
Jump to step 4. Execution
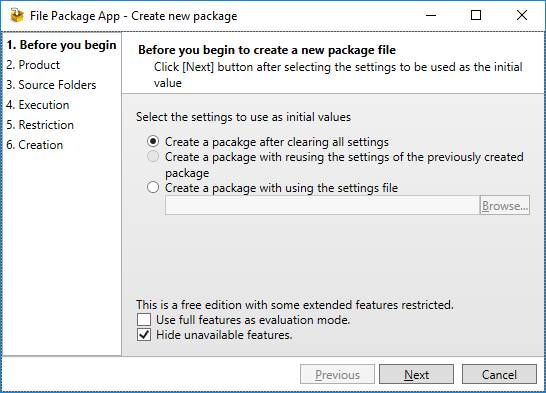(x=38, y=105)
